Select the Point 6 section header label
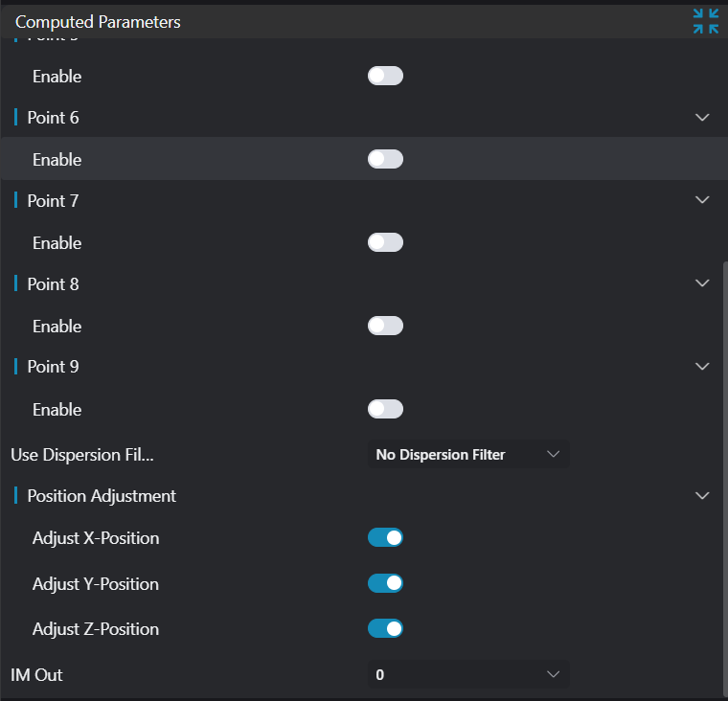The height and width of the screenshot is (701, 728). 54,118
